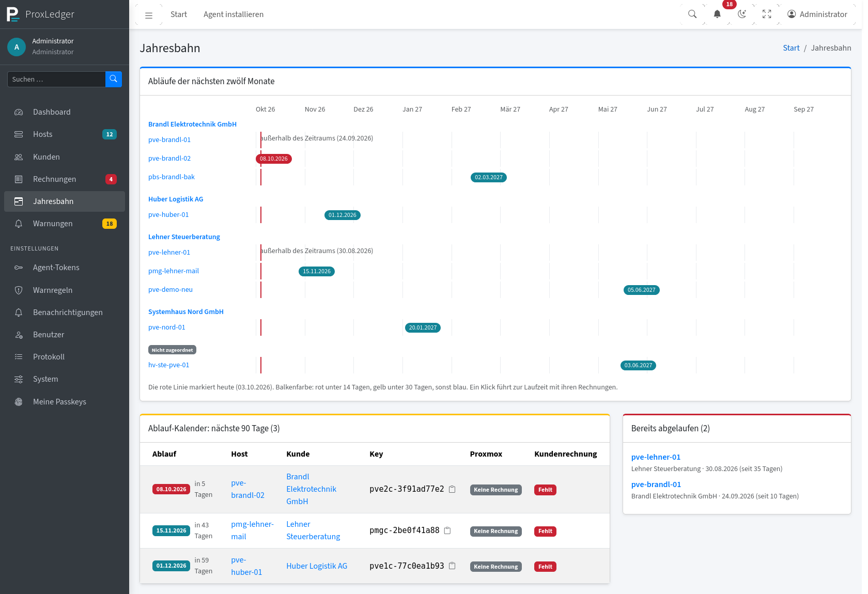Viewport: 868px width, 594px height.
Task: Open Protokoll in the sidebar
Action: 65,357
